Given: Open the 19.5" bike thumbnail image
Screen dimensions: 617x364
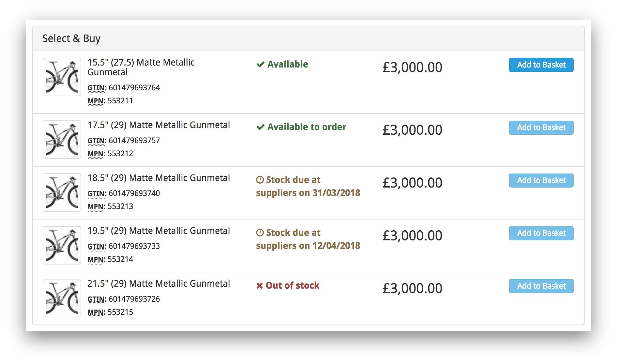Looking at the screenshot, I should click(x=62, y=245).
